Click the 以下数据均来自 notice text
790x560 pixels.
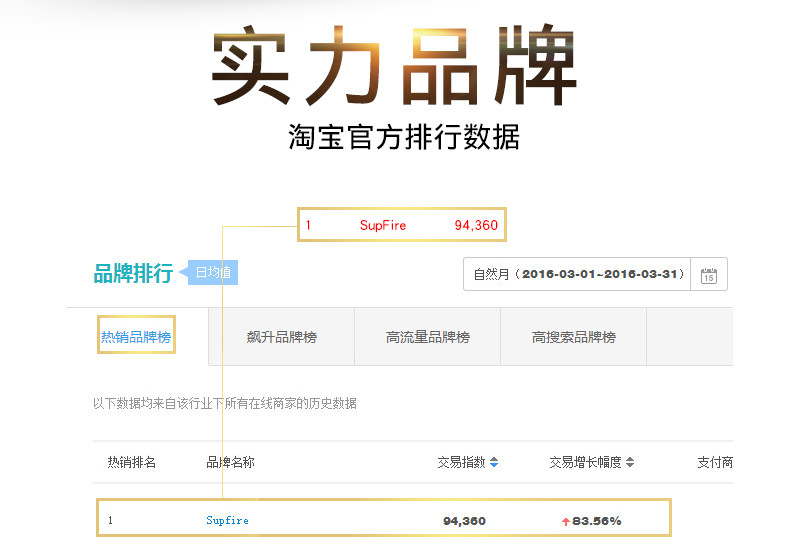pyautogui.click(x=225, y=403)
